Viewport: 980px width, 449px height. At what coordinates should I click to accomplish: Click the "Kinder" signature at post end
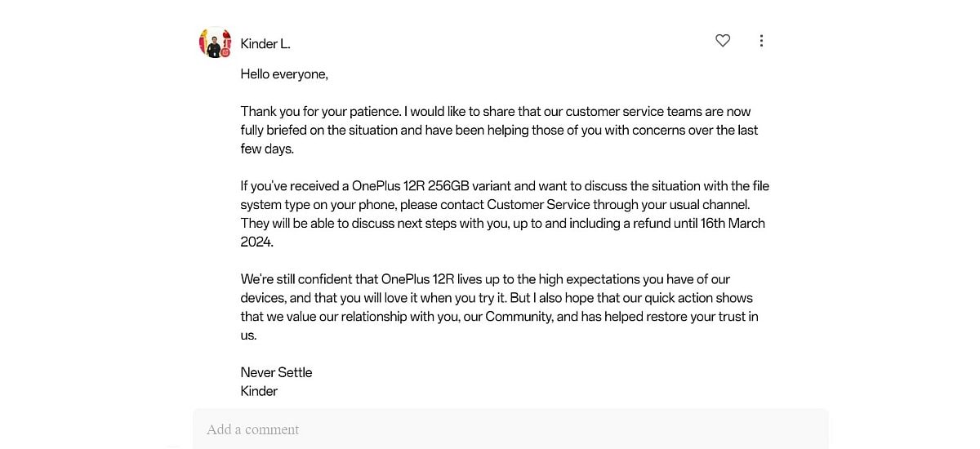click(259, 391)
